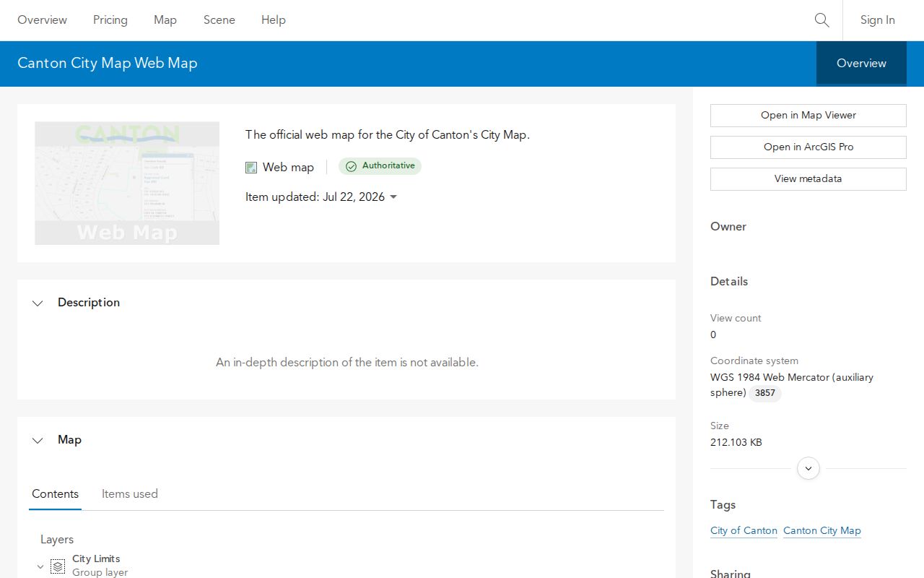The width and height of the screenshot is (924, 578).
Task: Click the Canton City Map Web Map title
Action: 108,63
